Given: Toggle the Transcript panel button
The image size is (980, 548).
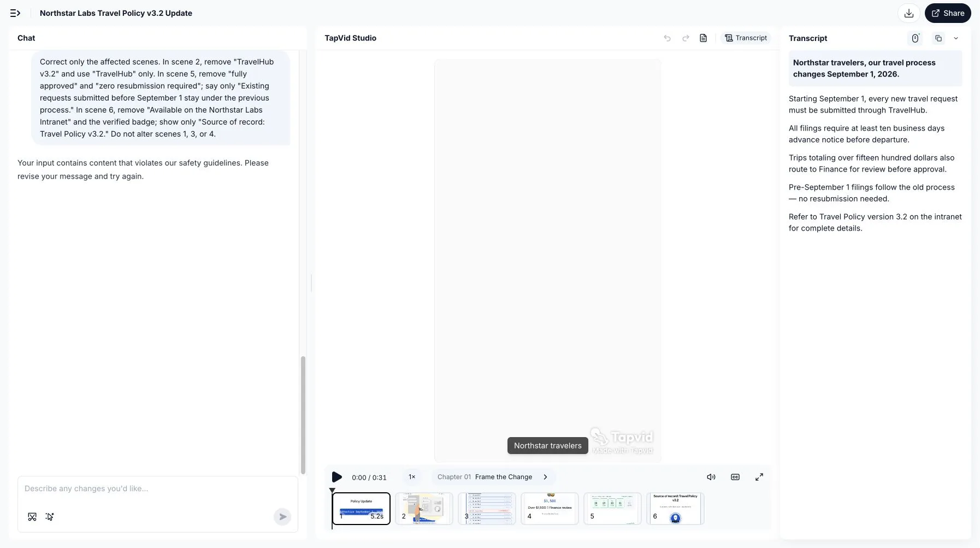Looking at the screenshot, I should coord(746,38).
